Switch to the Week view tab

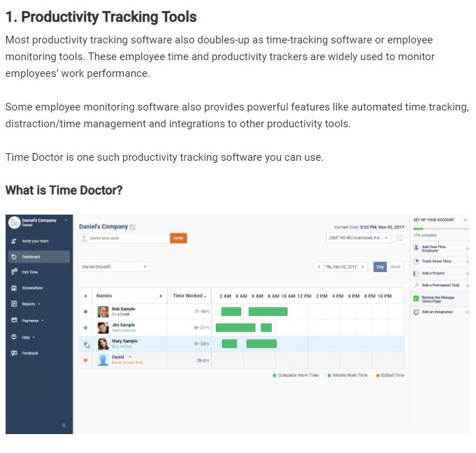(395, 267)
